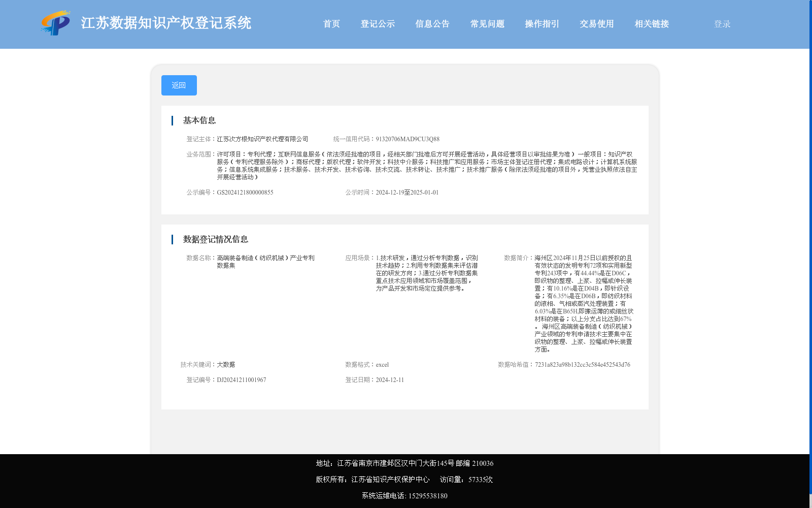Click footer 版权所有 江苏省知识产权保护中心

click(x=373, y=480)
